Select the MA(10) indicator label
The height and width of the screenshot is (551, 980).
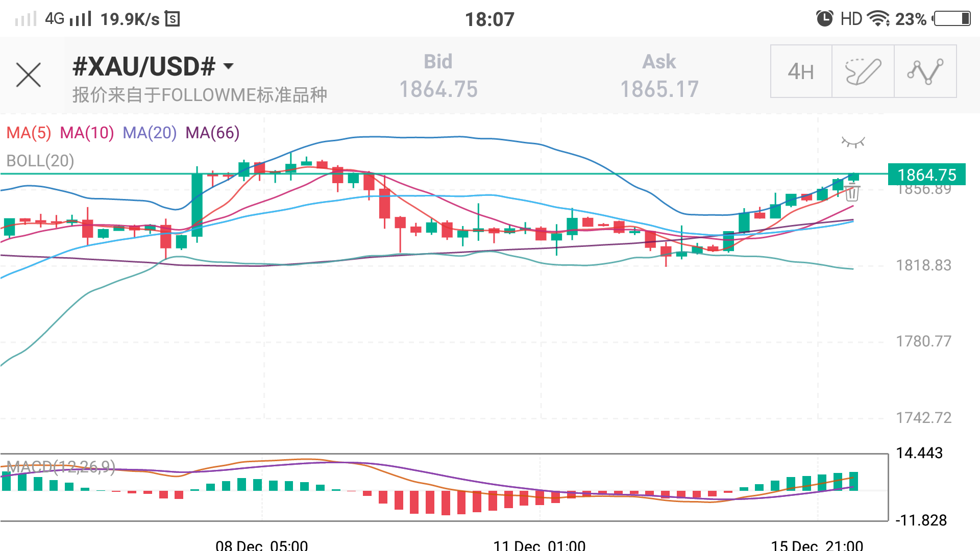pyautogui.click(x=87, y=133)
